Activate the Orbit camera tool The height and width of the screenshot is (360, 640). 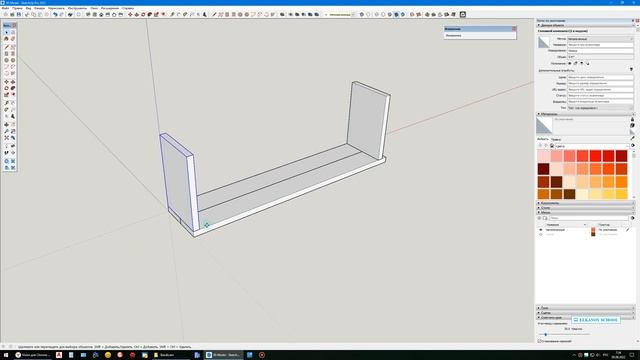click(7, 124)
